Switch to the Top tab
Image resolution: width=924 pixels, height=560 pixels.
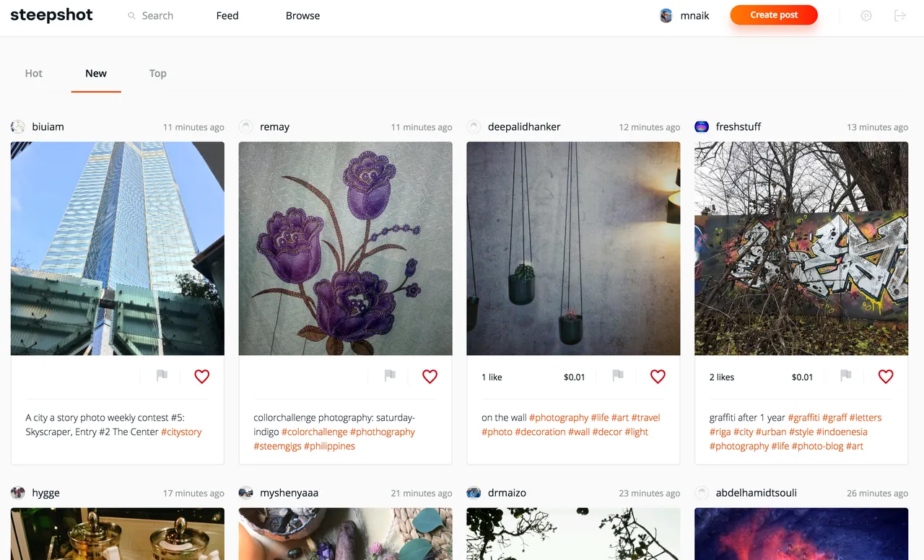[158, 74]
